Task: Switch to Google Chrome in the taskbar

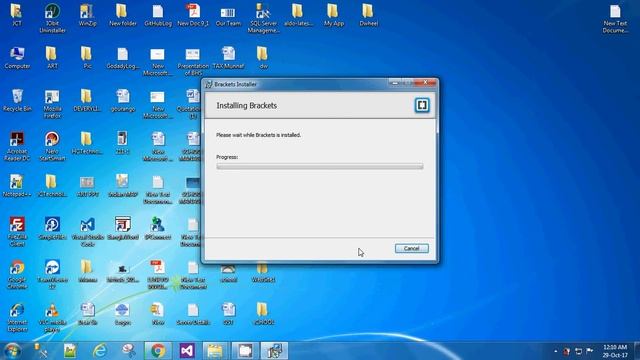Action: point(158,351)
